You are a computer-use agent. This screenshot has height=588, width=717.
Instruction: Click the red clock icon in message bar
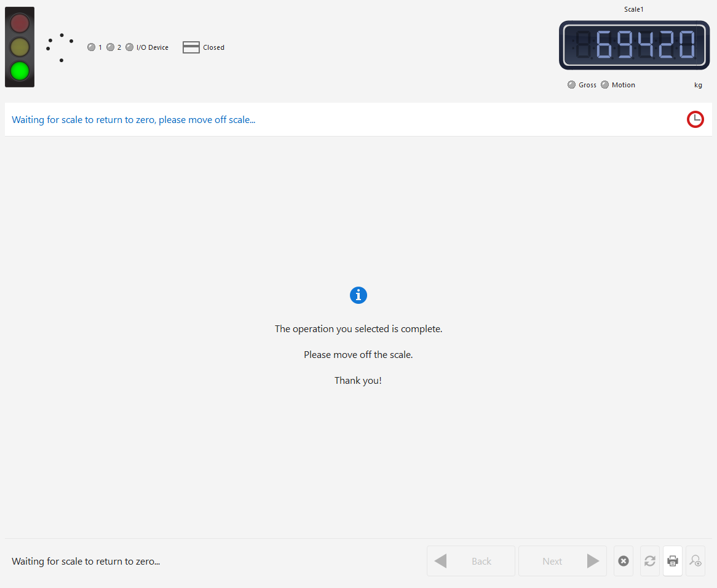695,119
